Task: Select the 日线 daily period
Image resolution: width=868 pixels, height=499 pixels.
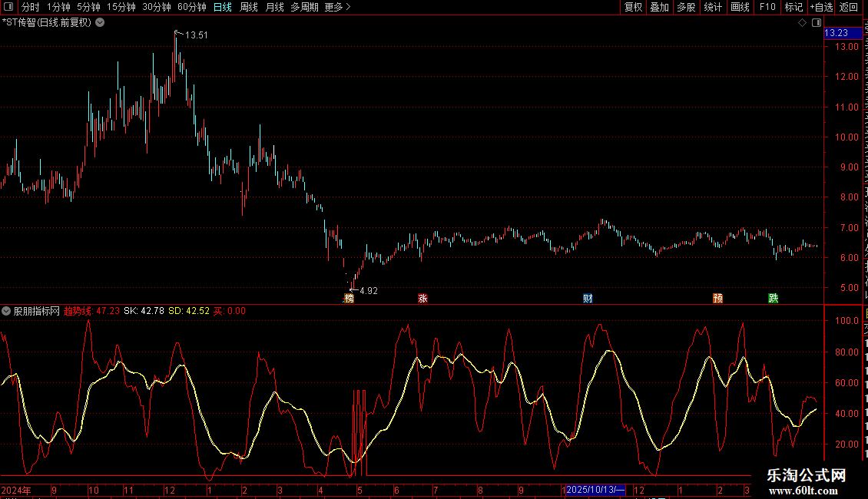Action: click(x=223, y=7)
